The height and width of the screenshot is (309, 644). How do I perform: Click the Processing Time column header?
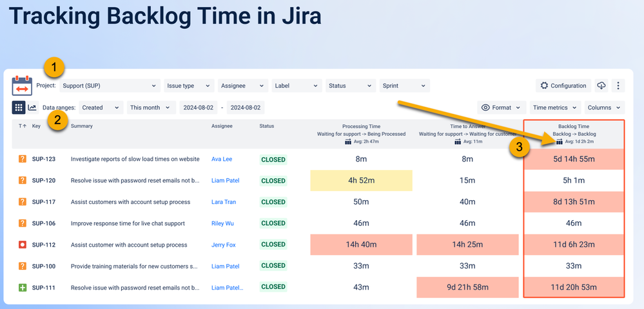(x=361, y=126)
